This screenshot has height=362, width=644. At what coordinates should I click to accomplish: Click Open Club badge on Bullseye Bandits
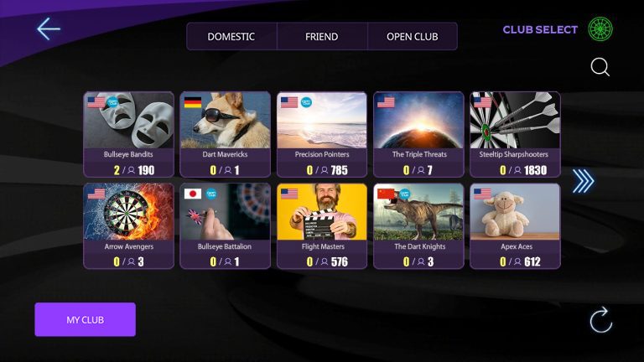112,102
